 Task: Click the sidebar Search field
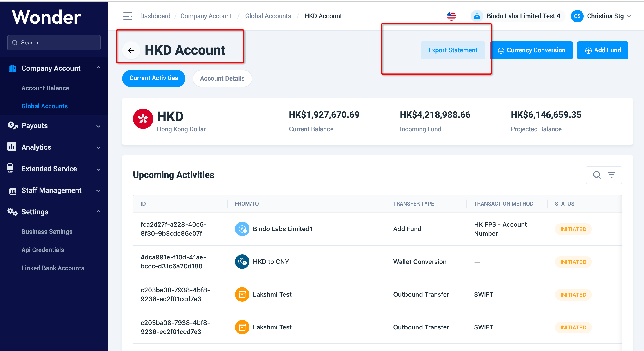point(54,43)
